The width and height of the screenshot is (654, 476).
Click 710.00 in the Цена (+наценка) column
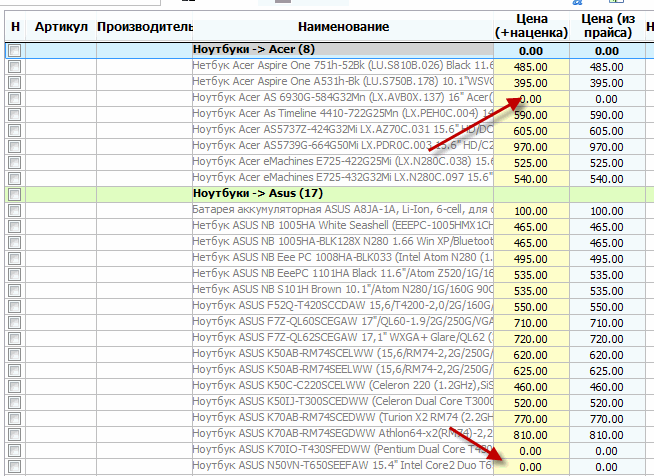coord(531,323)
